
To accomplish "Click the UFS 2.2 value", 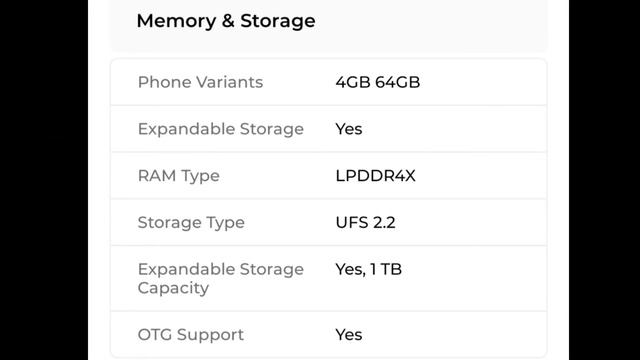I will (x=365, y=223).
